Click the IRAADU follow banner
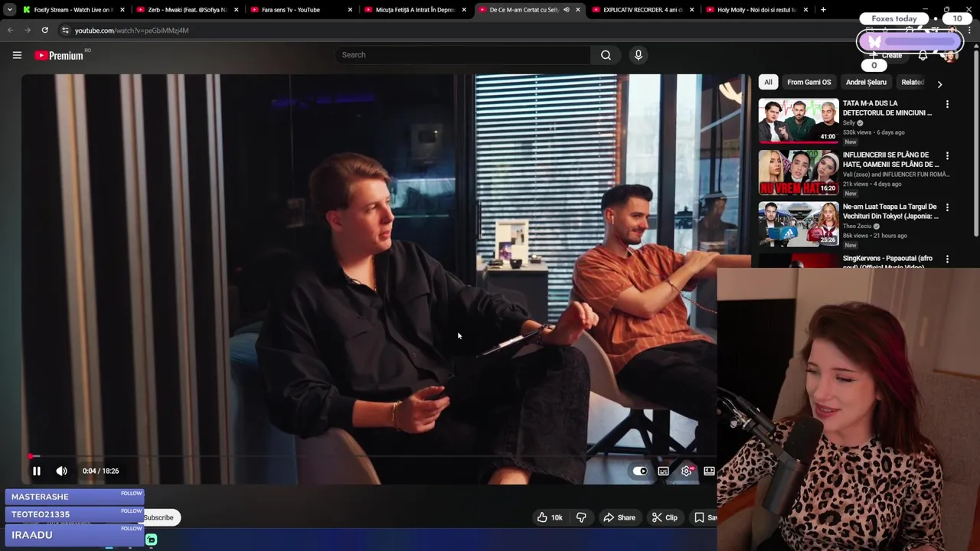Viewport: 980px width, 551px height. 74,535
